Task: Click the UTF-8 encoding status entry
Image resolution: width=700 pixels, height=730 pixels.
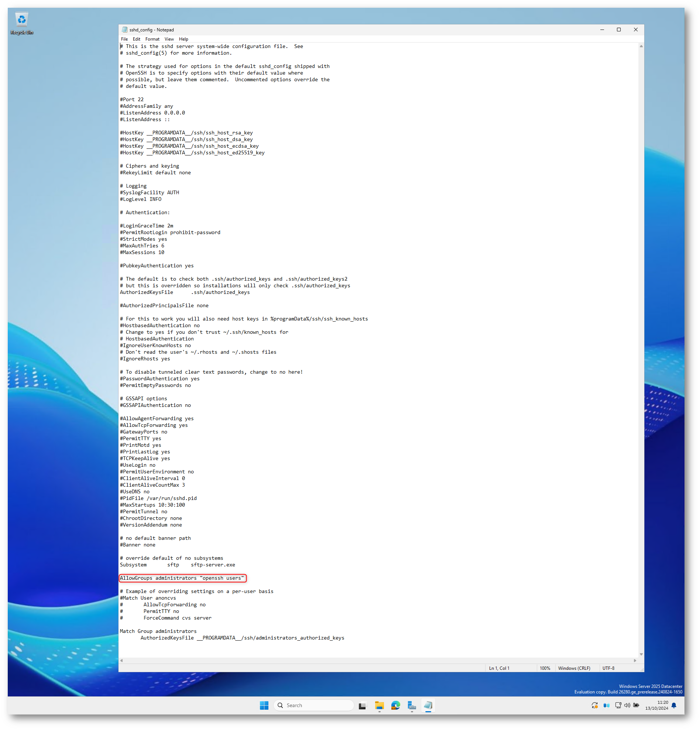Action: (x=608, y=669)
